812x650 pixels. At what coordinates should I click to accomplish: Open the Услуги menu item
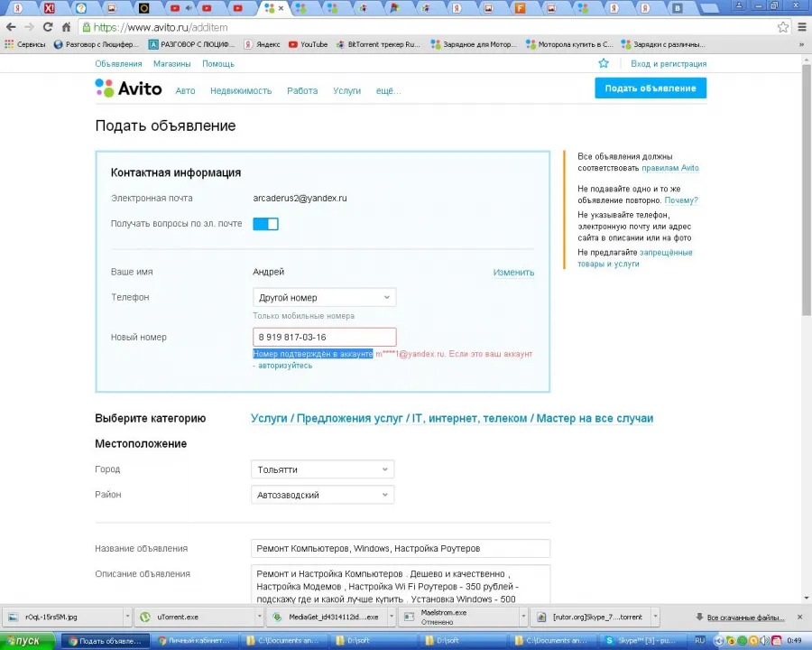(x=347, y=90)
